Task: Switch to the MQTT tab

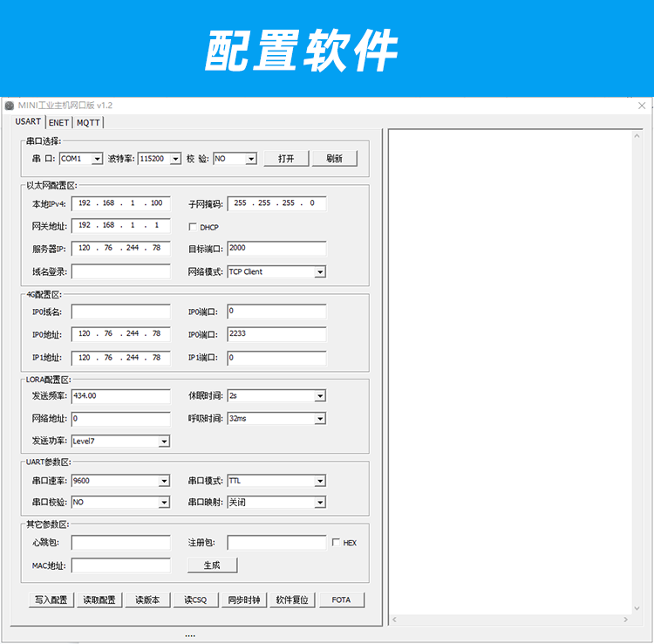Action: point(88,123)
